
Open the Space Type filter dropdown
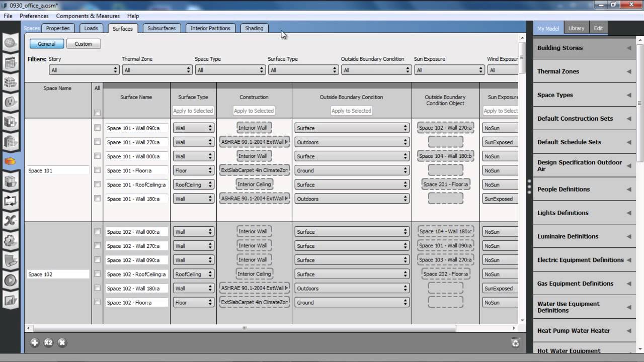pos(230,70)
